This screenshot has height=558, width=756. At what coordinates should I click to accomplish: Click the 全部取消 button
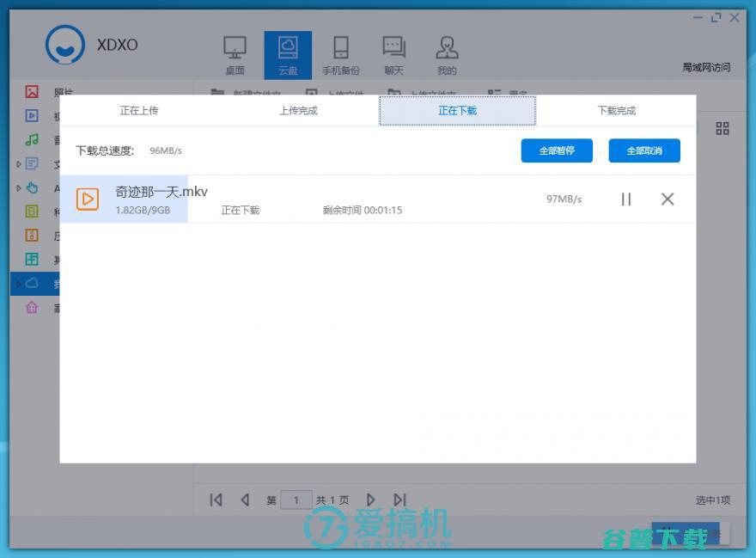pos(644,150)
